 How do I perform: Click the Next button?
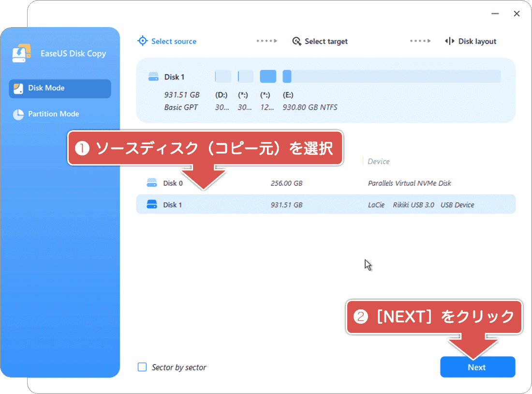pos(477,367)
